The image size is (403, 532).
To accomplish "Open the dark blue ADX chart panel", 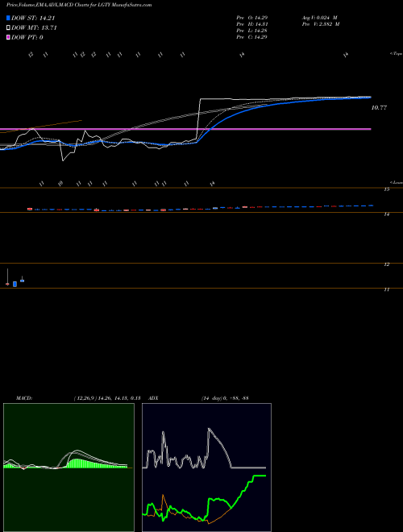I will pyautogui.click(x=206, y=468).
